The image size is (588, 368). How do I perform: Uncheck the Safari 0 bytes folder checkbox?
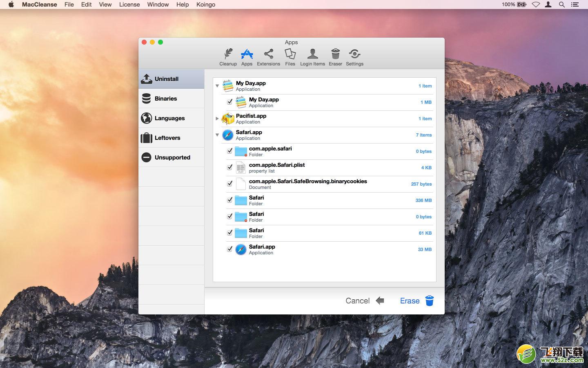pyautogui.click(x=229, y=216)
